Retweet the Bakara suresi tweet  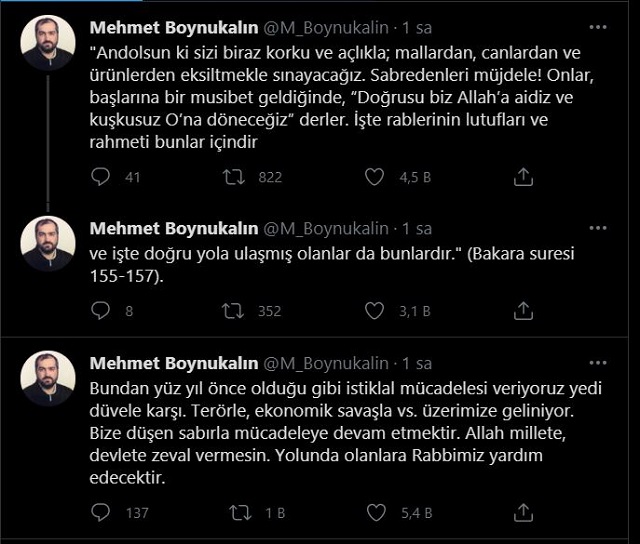click(x=234, y=311)
